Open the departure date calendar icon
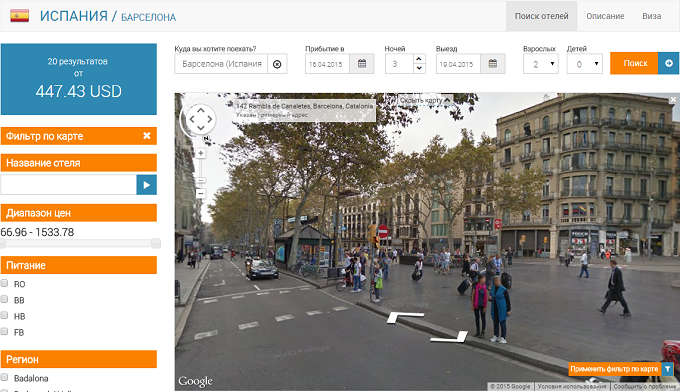This screenshot has height=392, width=680. tap(493, 64)
